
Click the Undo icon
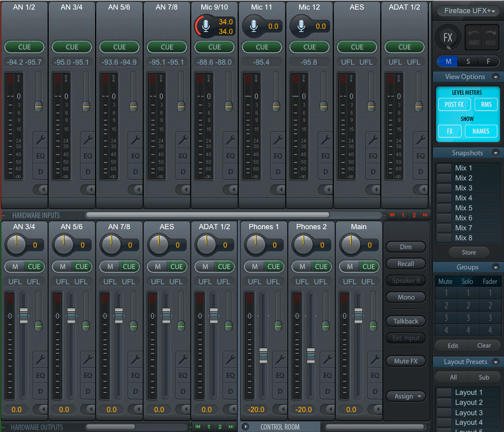(473, 37)
